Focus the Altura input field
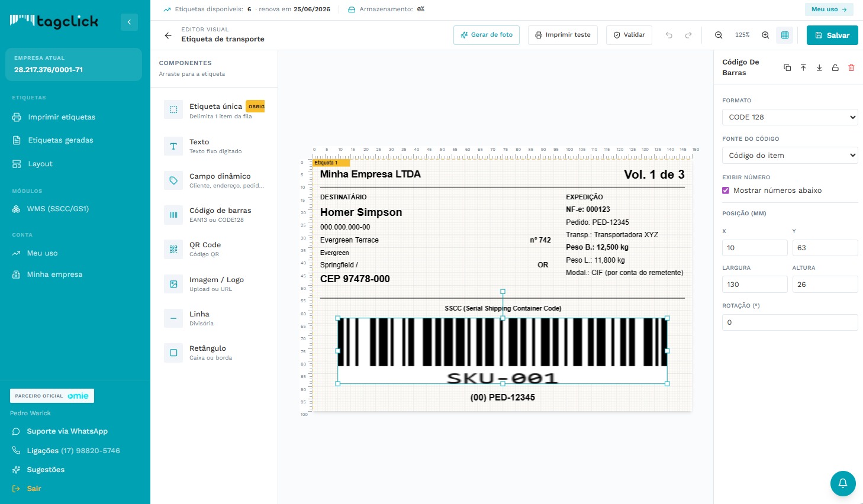The height and width of the screenshot is (504, 863). tap(825, 285)
